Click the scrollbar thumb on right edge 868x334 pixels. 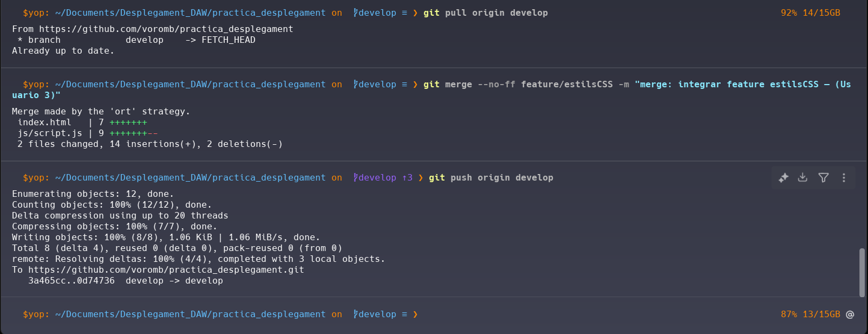[862, 272]
